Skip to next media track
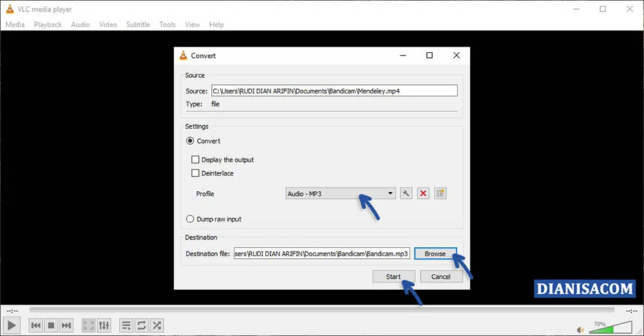644x336 pixels. tap(66, 326)
